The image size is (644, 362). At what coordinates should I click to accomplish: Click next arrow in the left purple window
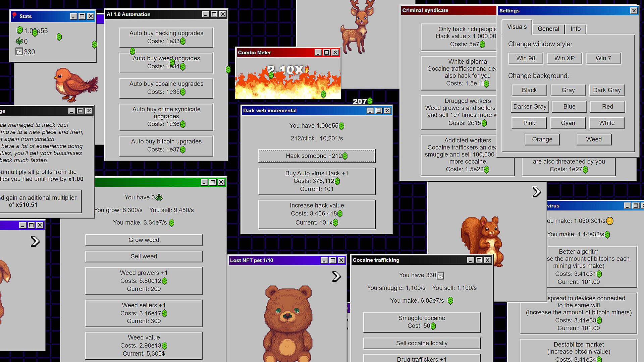[35, 241]
